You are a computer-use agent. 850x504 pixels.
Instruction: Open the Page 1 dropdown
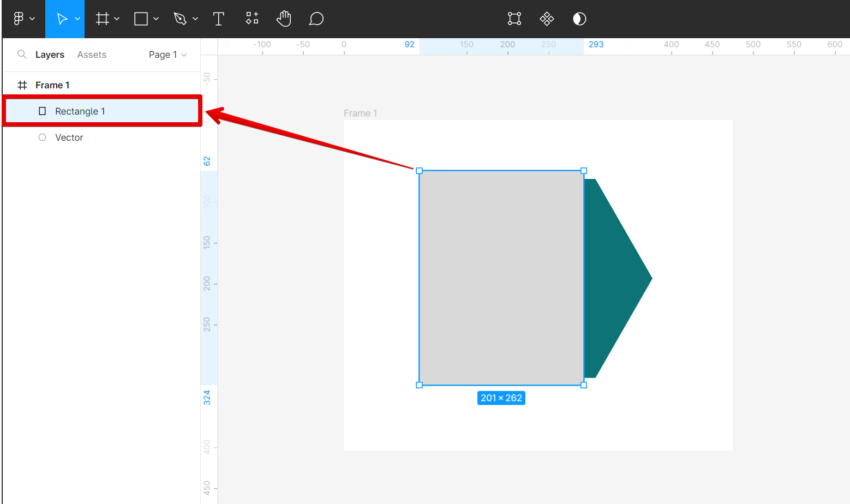[x=167, y=55]
